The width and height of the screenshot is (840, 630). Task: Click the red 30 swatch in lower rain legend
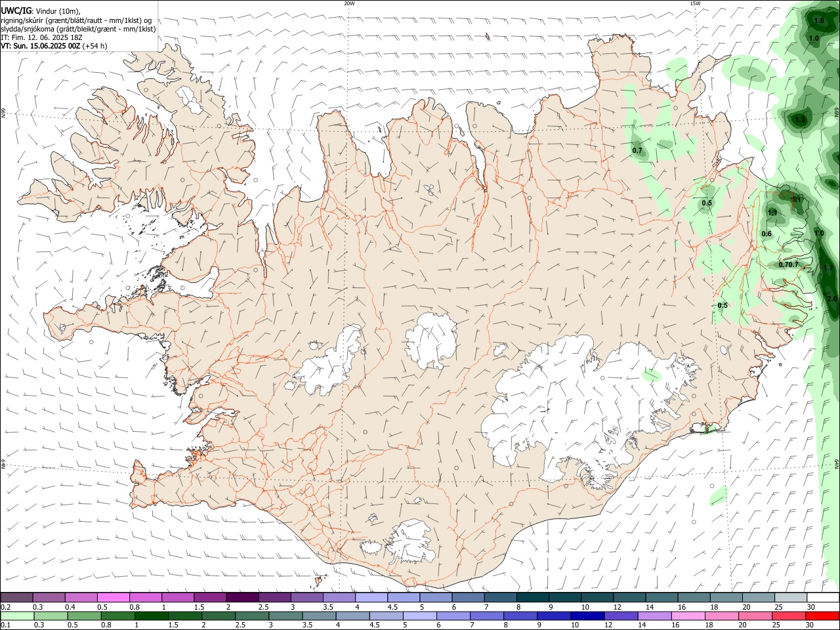(x=822, y=616)
